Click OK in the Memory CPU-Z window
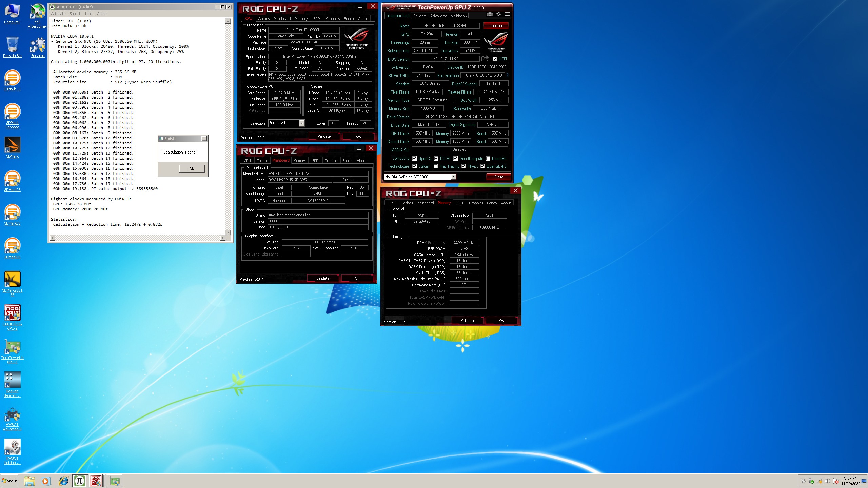The width and height of the screenshot is (868, 488). (x=501, y=321)
